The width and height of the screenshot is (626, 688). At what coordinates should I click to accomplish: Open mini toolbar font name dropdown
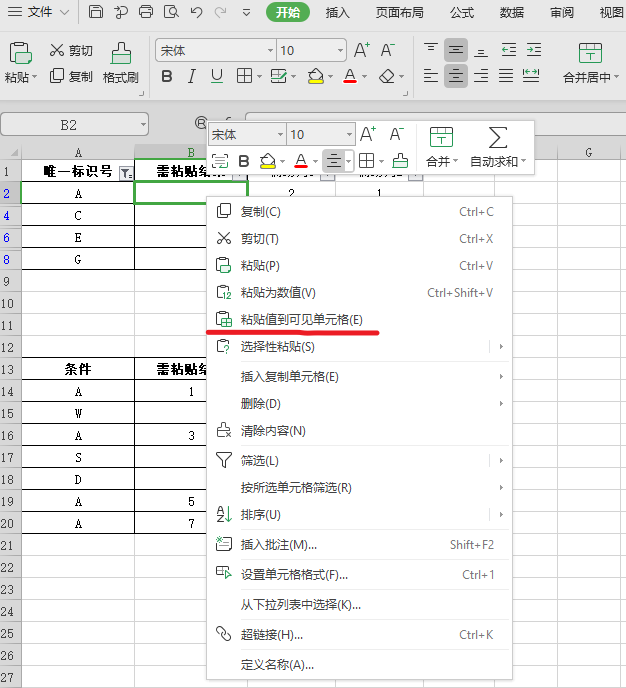click(280, 135)
